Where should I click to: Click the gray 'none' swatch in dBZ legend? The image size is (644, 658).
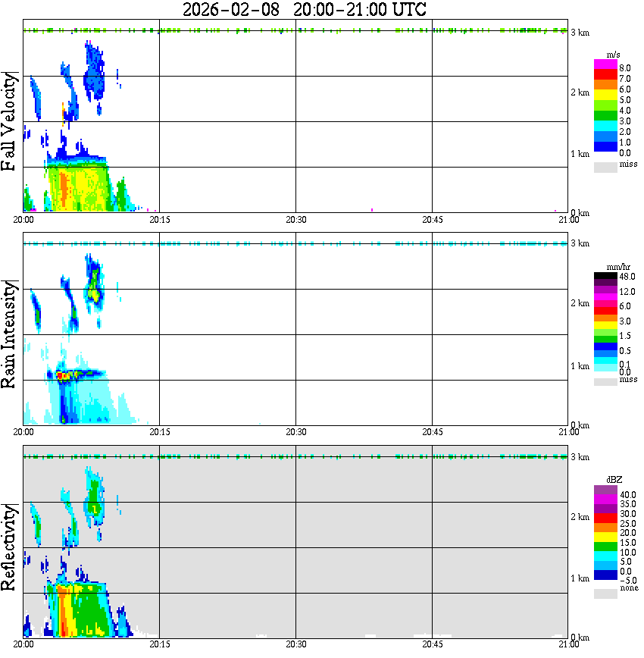point(605,594)
